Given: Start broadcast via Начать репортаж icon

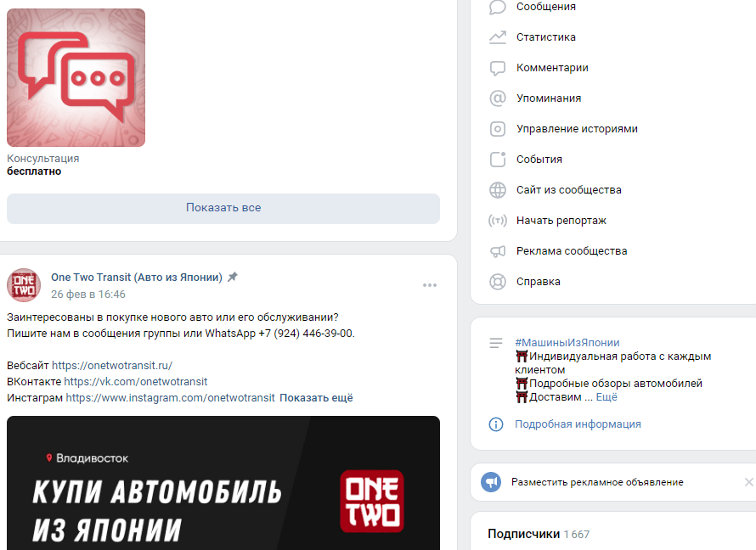Looking at the screenshot, I should 498,221.
